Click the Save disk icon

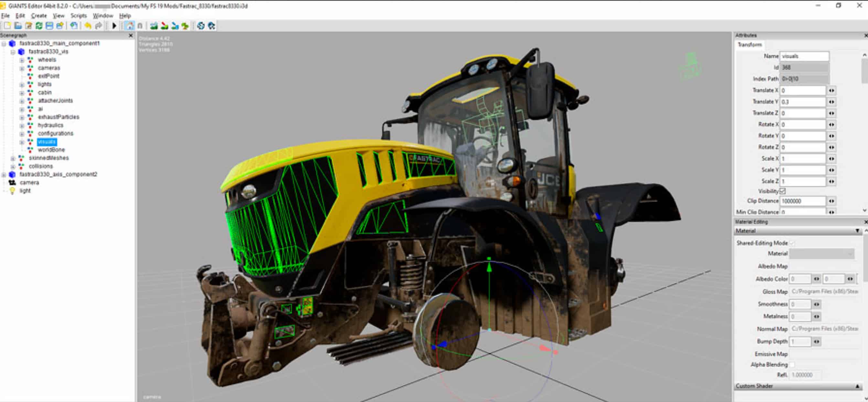[x=49, y=26]
